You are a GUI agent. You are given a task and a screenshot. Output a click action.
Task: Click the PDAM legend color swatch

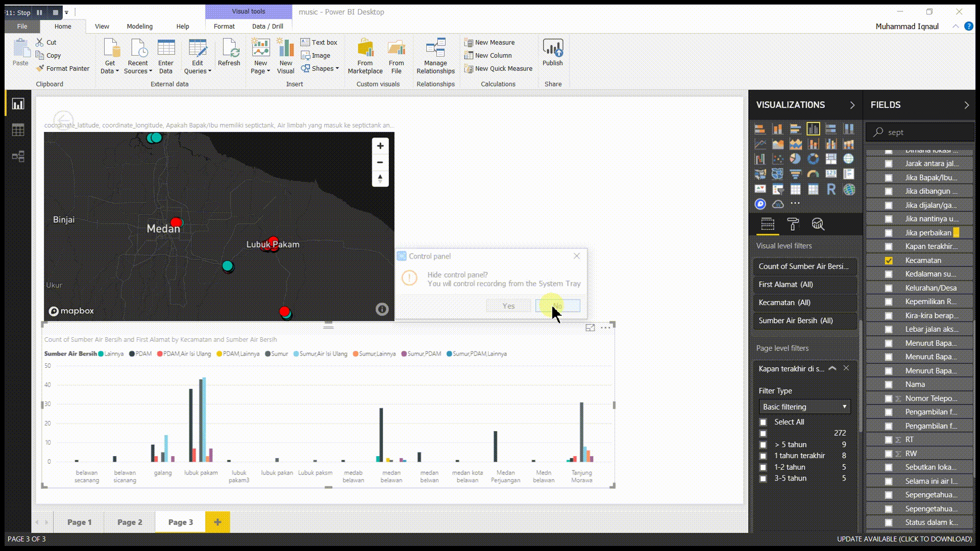(x=131, y=354)
